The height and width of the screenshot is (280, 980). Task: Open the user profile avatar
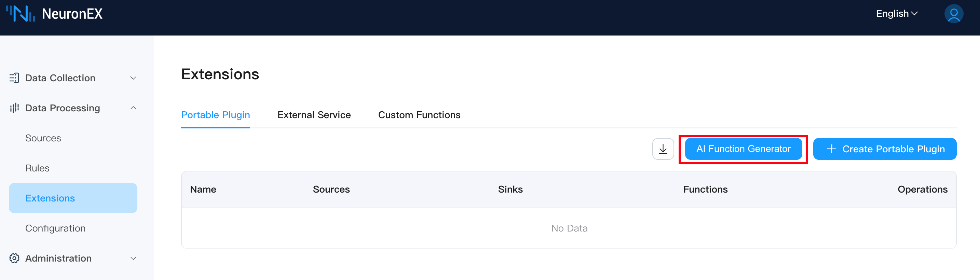953,14
